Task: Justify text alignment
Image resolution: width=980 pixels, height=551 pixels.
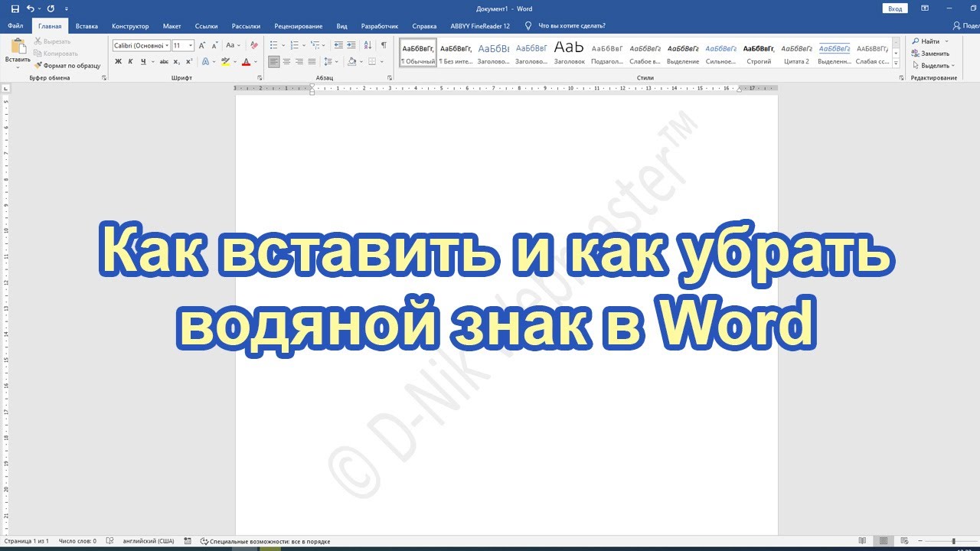Action: tap(311, 61)
